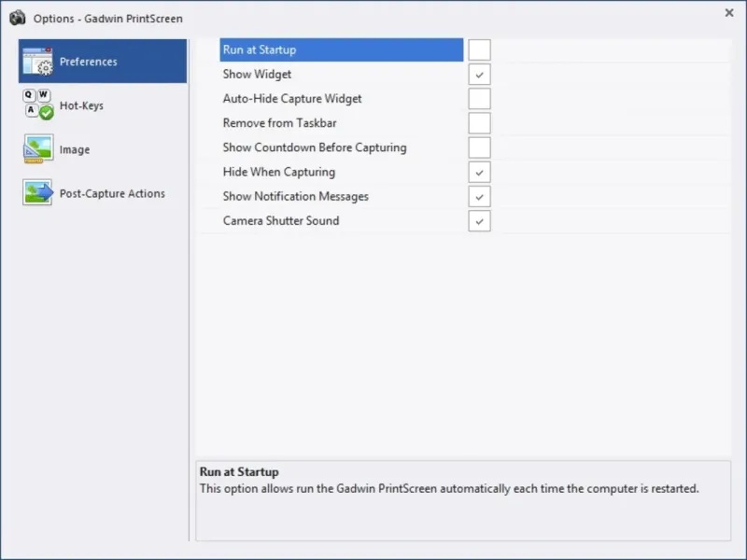Viewport: 747px width, 560px height.
Task: Select the Run at Startup row label
Action: click(260, 50)
